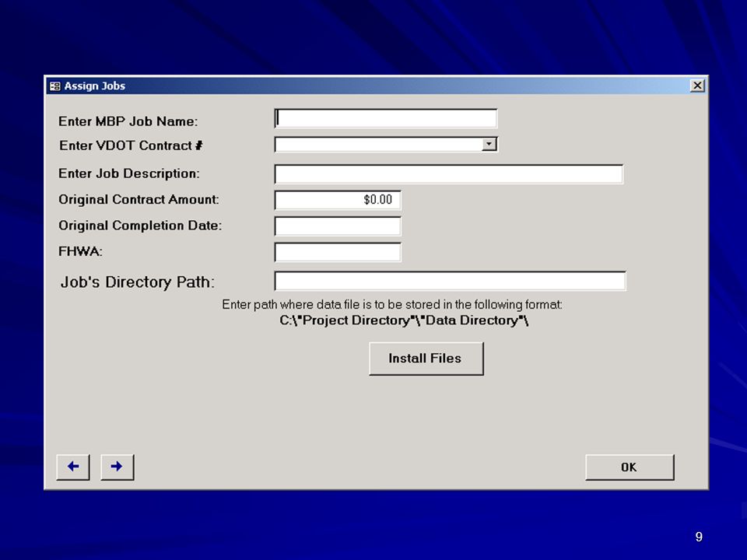Click the 'Enter VDOT Contract #' label
This screenshot has height=560, width=747.
pyautogui.click(x=131, y=145)
